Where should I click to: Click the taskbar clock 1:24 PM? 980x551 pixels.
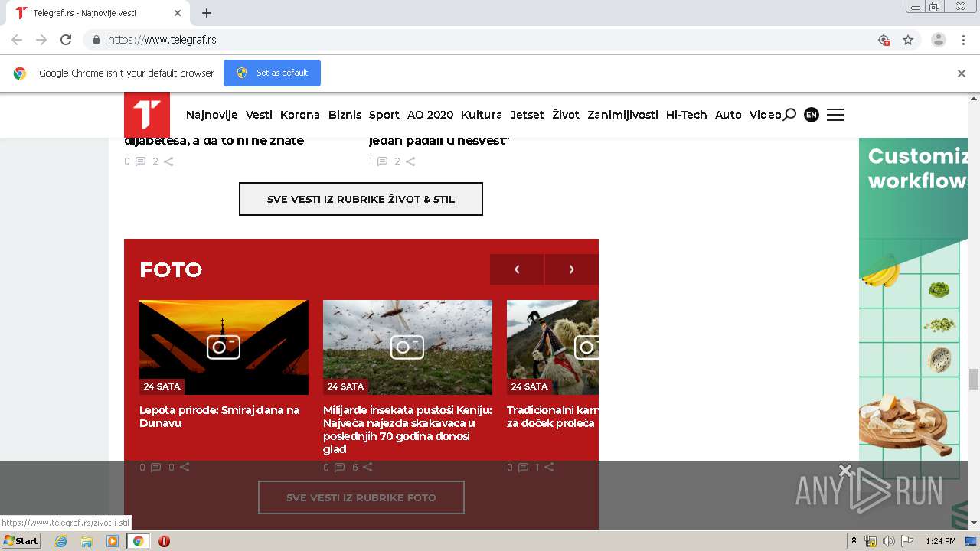(941, 541)
